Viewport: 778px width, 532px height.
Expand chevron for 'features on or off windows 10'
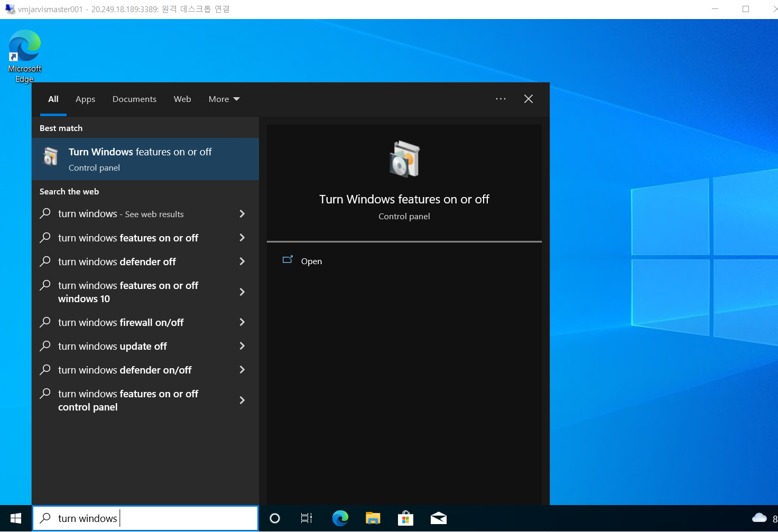coord(242,292)
